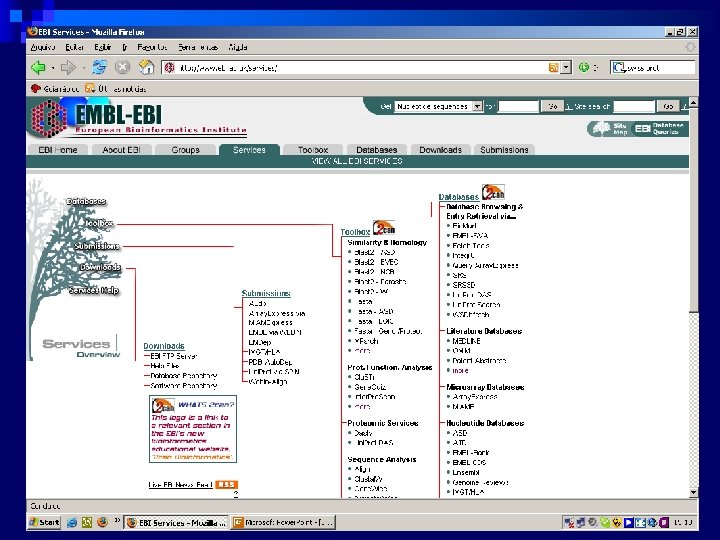The width and height of the screenshot is (720, 540).
Task: Click the 2can logo in the What's 2can box
Action: tap(163, 406)
